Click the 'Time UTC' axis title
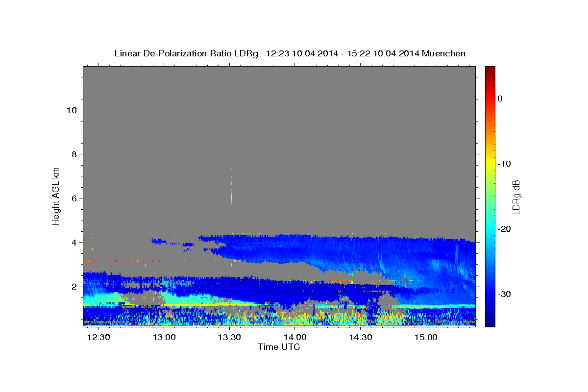 [279, 347]
